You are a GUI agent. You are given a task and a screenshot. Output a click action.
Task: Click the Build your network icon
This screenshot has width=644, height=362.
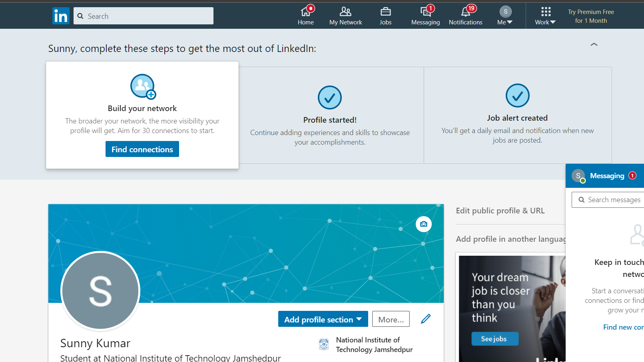143,86
